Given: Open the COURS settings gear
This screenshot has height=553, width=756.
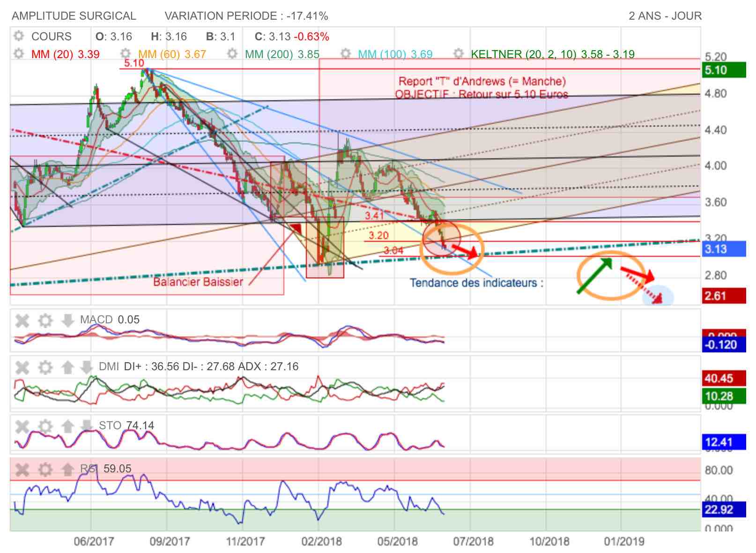Looking at the screenshot, I should point(19,36).
